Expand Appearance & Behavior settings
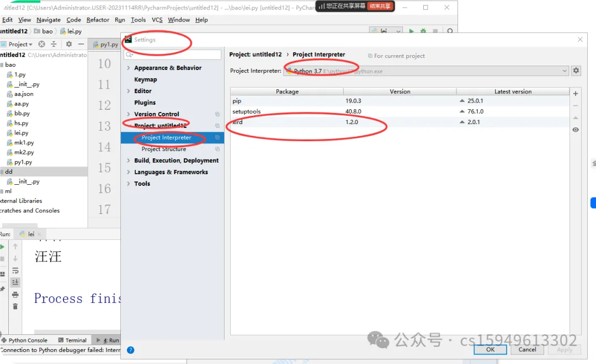596x364 pixels. click(129, 68)
